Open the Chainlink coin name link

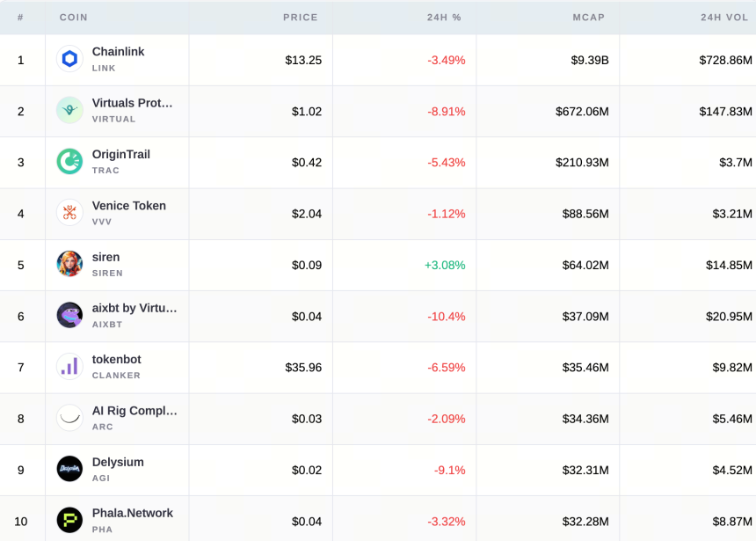click(118, 52)
